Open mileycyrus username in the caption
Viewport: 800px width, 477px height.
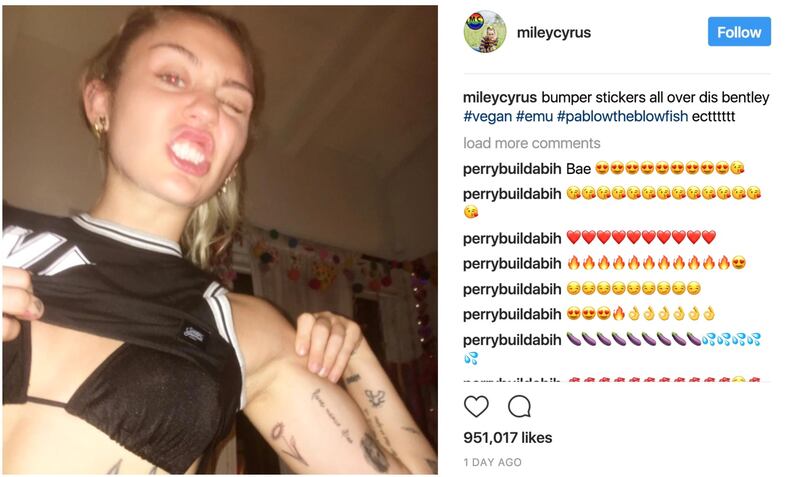click(x=499, y=97)
